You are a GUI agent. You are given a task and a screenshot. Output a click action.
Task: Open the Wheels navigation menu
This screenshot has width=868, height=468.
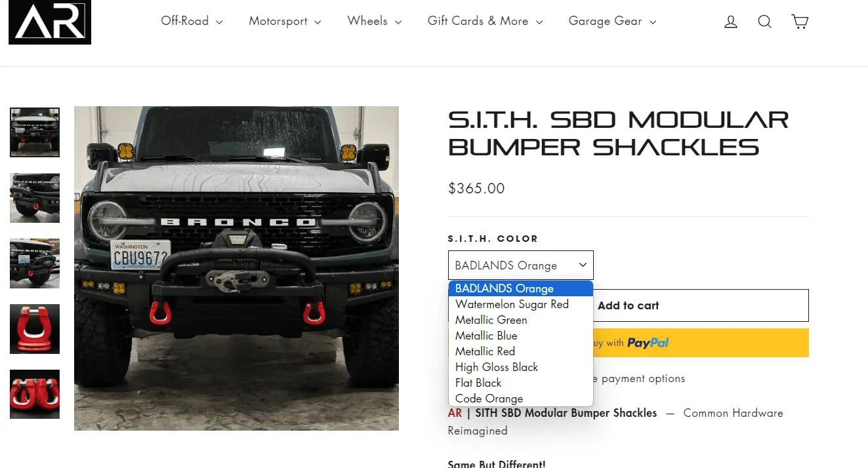pyautogui.click(x=374, y=21)
